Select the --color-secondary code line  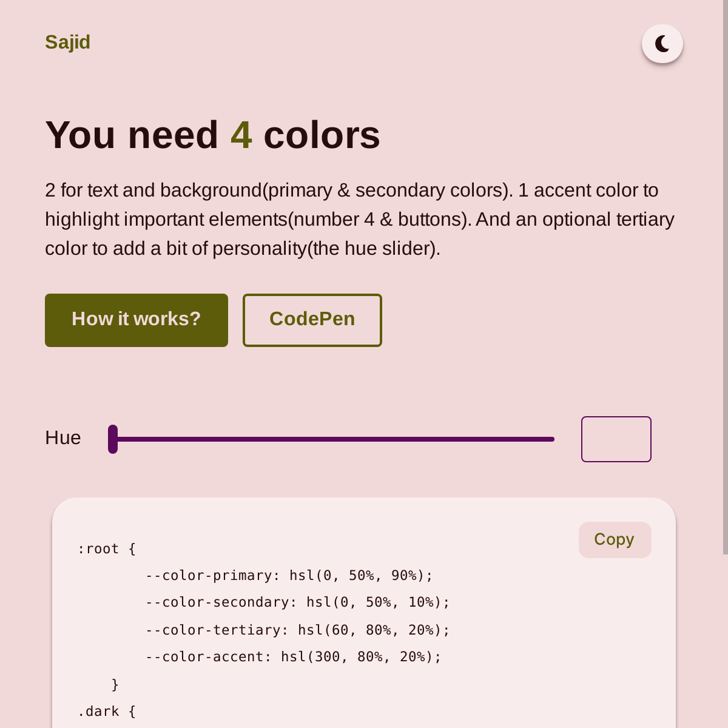(297, 602)
